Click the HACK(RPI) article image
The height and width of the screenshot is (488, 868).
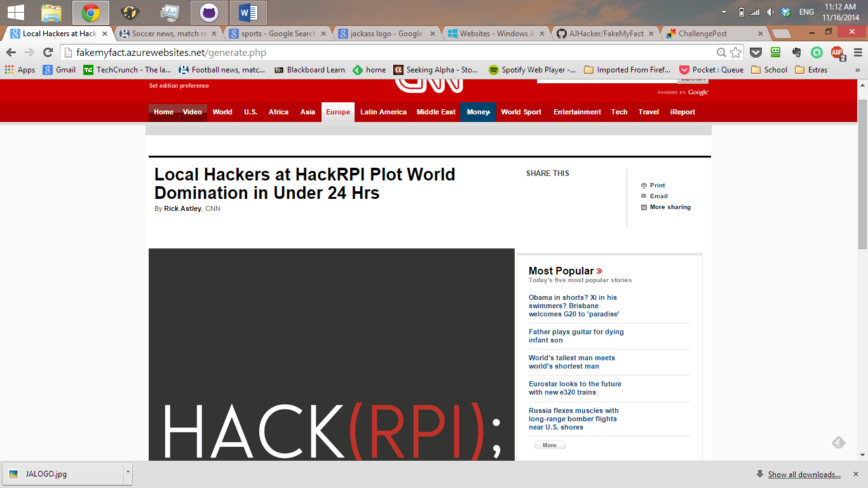point(332,355)
